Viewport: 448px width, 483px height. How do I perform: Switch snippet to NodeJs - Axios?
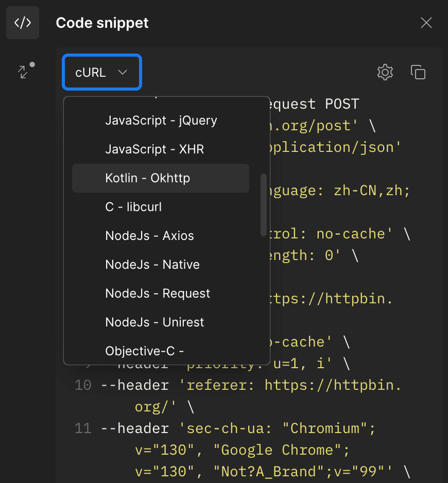point(149,236)
